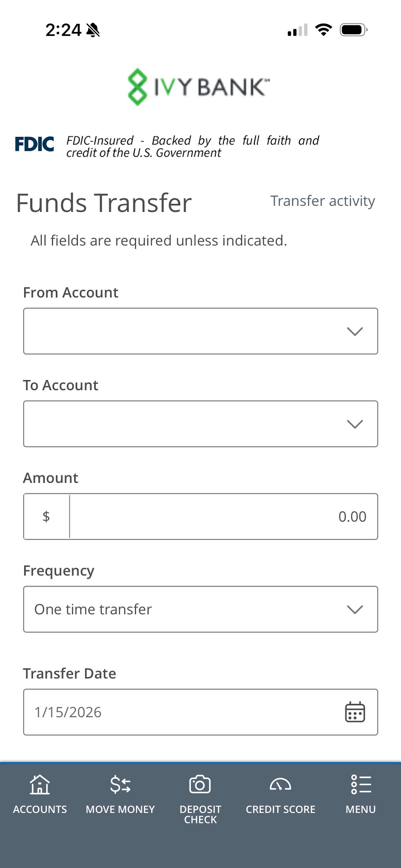Tap the Credit Score gauge icon
The image size is (401, 868).
[280, 784]
